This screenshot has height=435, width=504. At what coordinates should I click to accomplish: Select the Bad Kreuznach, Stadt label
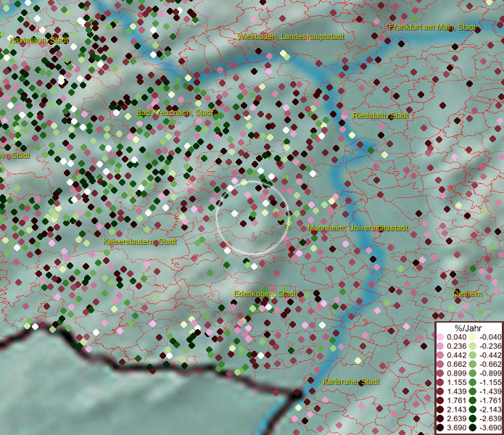[x=175, y=113]
